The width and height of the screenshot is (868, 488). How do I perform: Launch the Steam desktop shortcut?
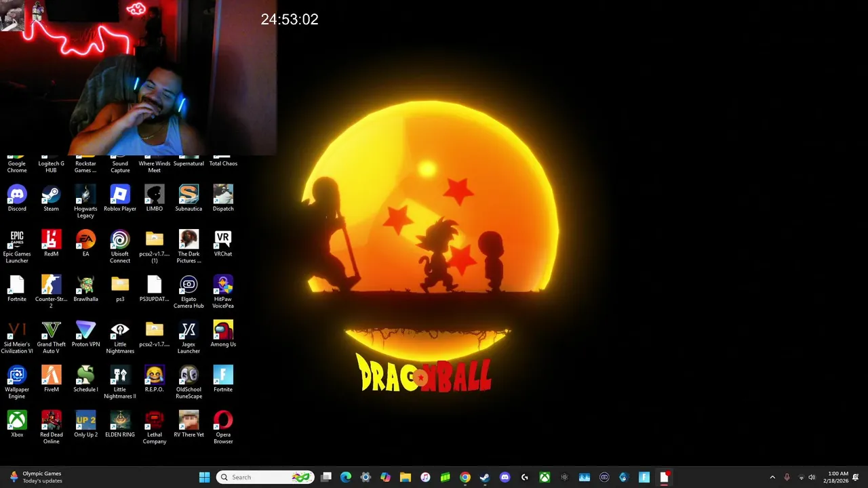click(51, 199)
